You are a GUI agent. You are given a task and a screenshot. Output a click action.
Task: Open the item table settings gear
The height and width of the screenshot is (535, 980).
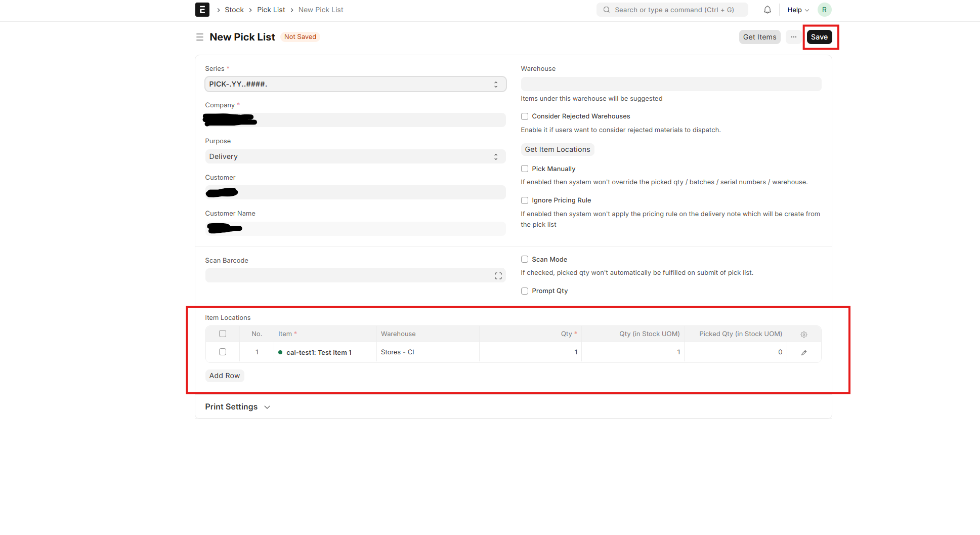(x=803, y=334)
